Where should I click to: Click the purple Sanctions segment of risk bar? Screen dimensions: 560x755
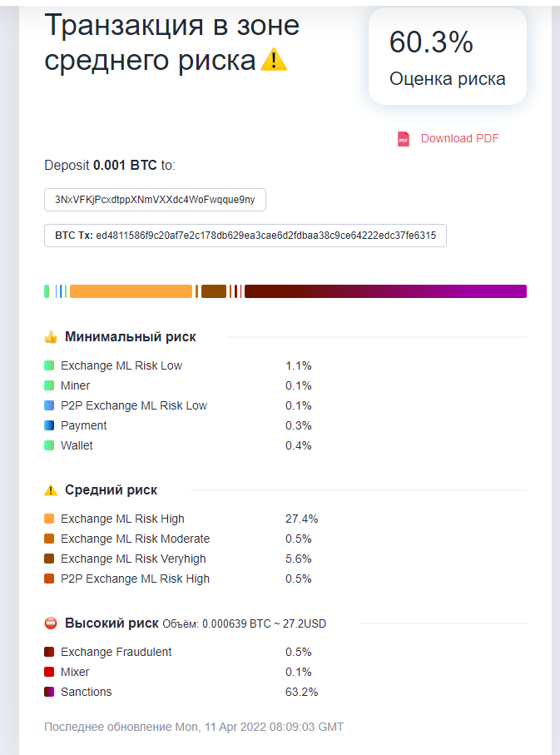[x=466, y=291]
